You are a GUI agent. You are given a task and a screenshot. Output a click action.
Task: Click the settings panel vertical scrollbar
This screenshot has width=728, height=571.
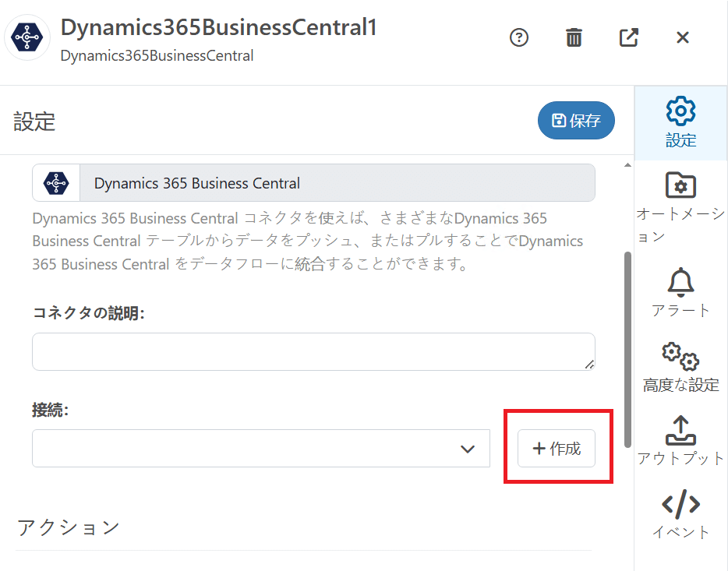628,349
